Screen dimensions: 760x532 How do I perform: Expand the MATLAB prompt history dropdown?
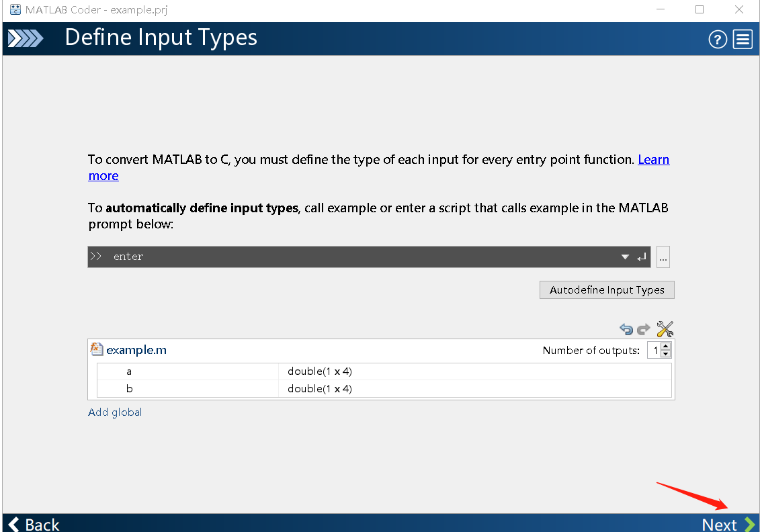pos(625,257)
